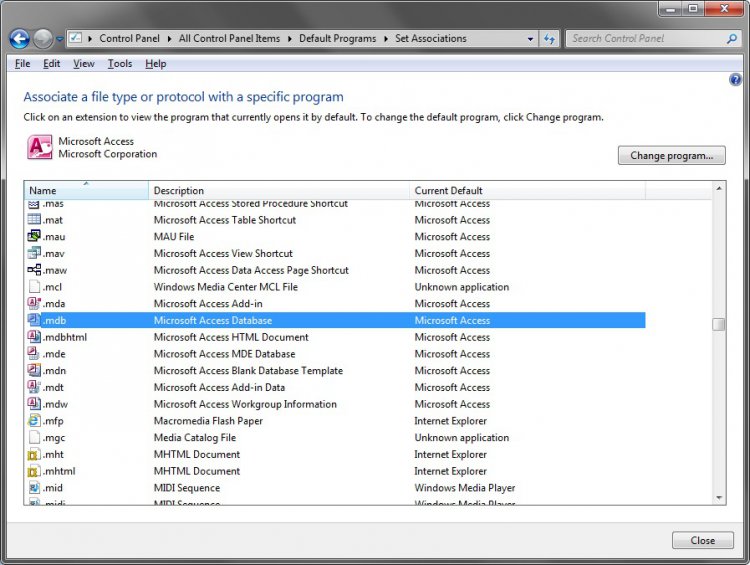Click the .mav view shortcut icon
This screenshot has width=750, height=565.
click(34, 253)
